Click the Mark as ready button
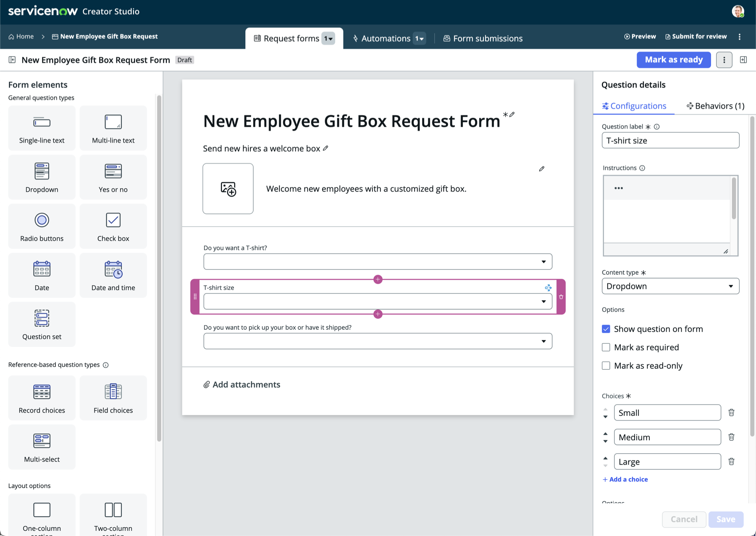This screenshot has width=756, height=536. click(674, 60)
